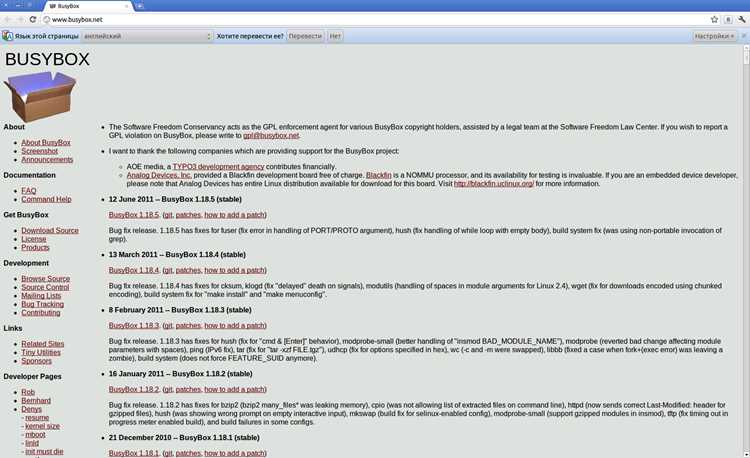Click the page scrollbar's up arrow

pyautogui.click(x=746, y=47)
